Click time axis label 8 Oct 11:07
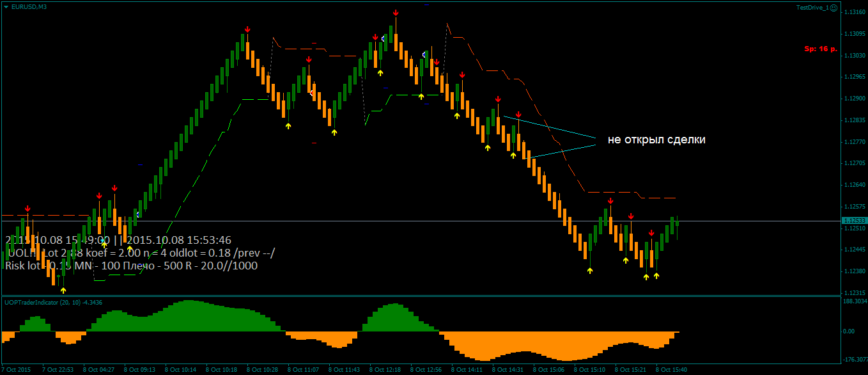This screenshot has width=868, height=375. [303, 370]
